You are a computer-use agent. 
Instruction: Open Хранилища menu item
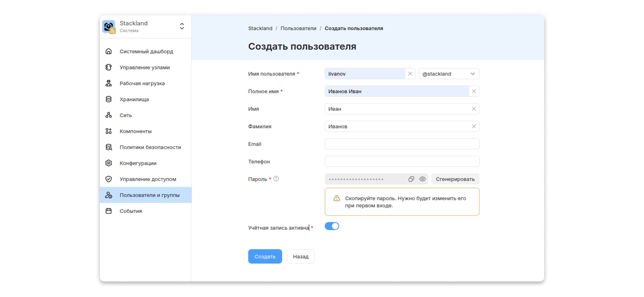[145, 99]
